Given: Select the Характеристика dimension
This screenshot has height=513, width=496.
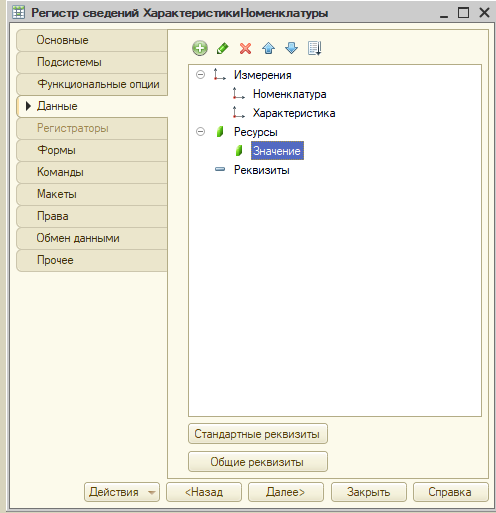Looking at the screenshot, I should pos(294,113).
